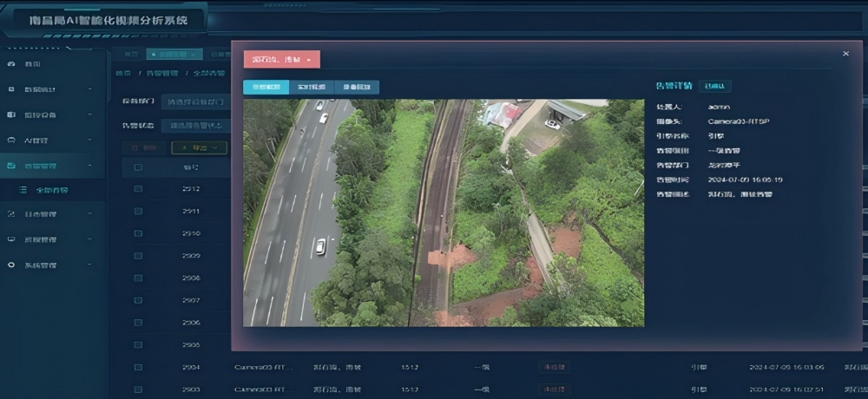Click the AI管理 icon in sidebar
The height and width of the screenshot is (399, 868).
(x=11, y=140)
